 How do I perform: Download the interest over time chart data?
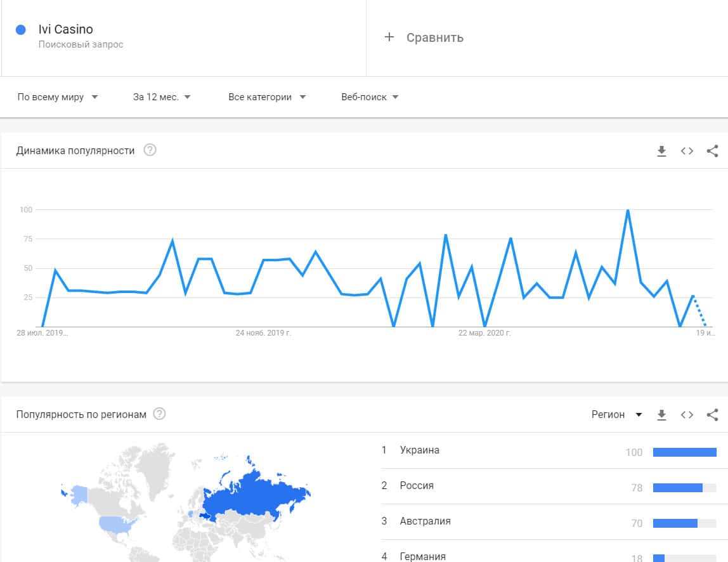(x=661, y=151)
